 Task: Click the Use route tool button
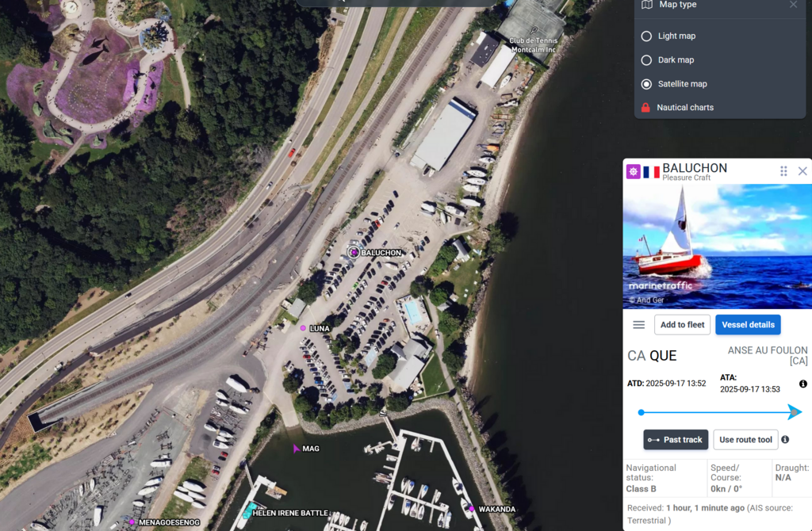click(745, 440)
